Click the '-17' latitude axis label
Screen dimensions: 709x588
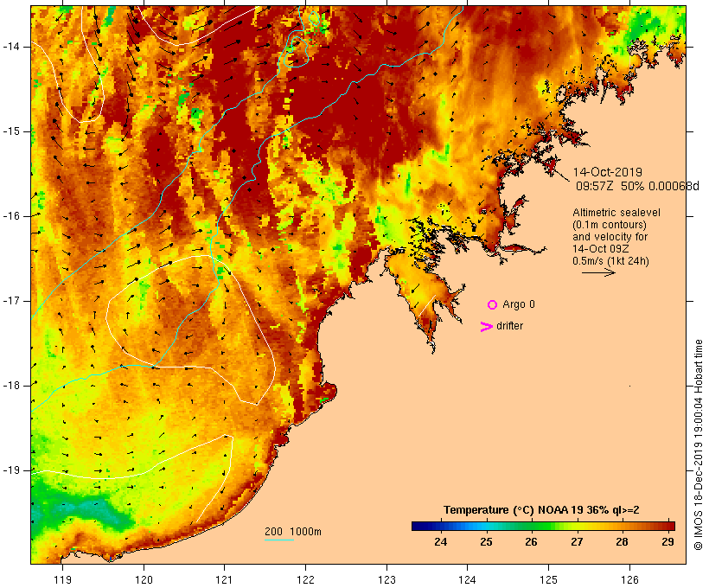11,301
